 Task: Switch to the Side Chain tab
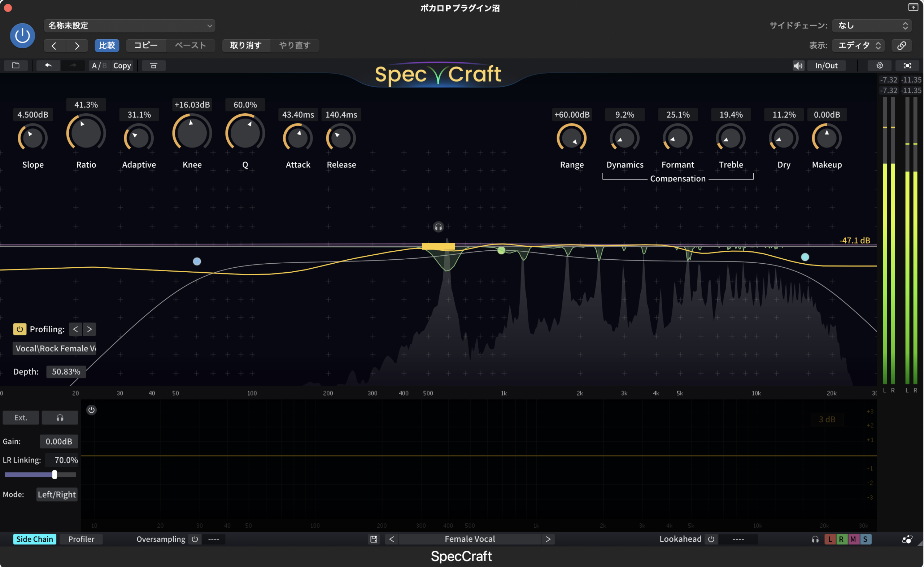pos(35,539)
